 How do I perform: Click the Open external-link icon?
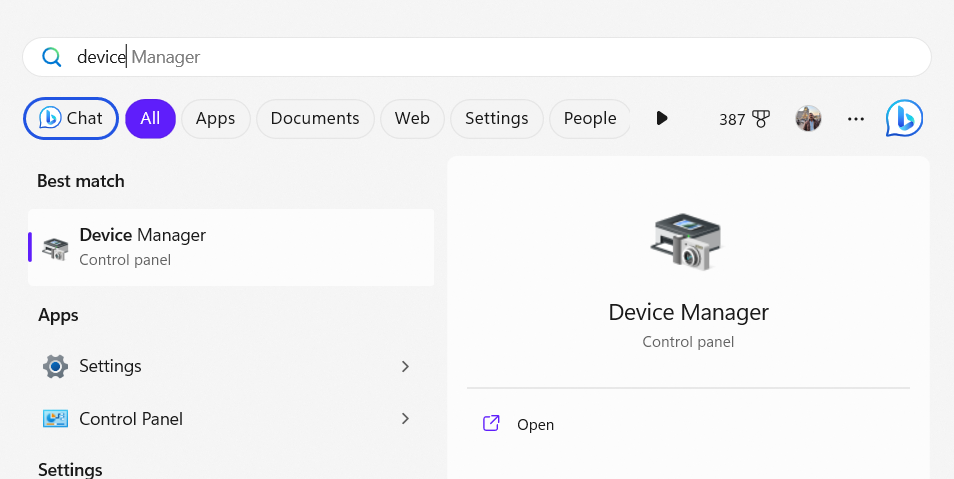coord(491,423)
